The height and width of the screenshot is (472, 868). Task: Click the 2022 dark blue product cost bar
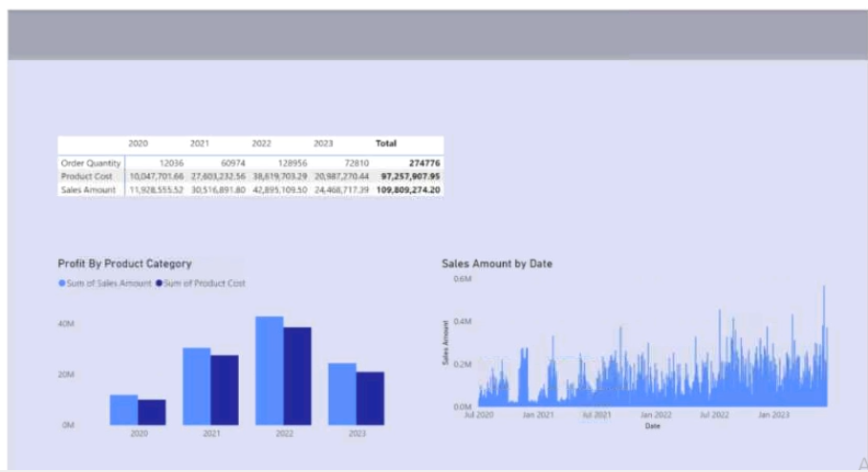coord(297,376)
